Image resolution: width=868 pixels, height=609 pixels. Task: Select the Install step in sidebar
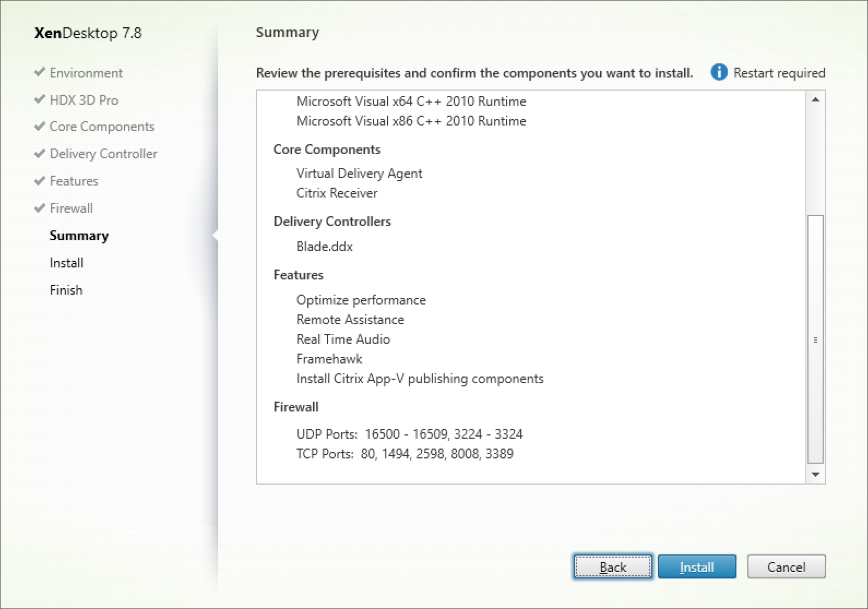pyautogui.click(x=67, y=263)
